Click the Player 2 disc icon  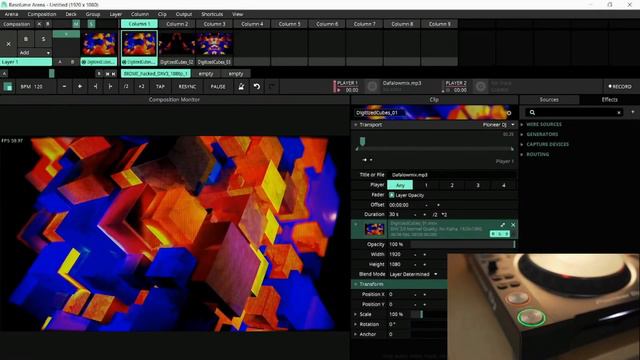pyautogui.click(x=480, y=87)
